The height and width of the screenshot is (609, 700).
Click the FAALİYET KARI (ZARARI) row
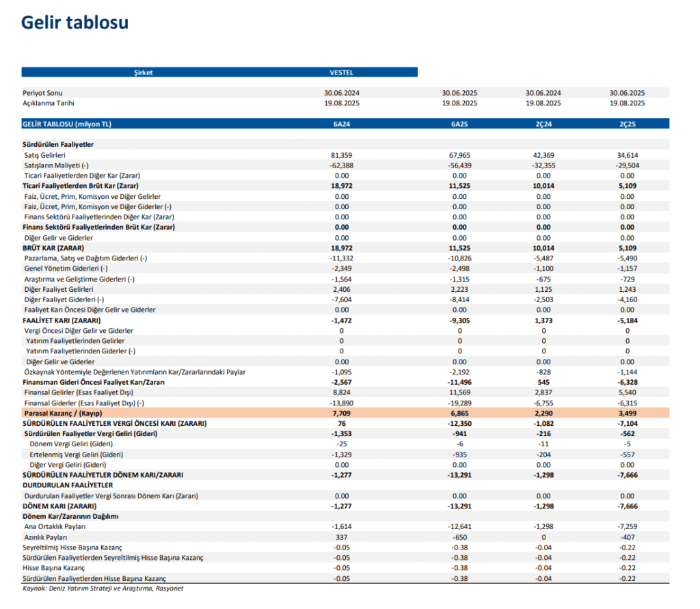(62, 320)
